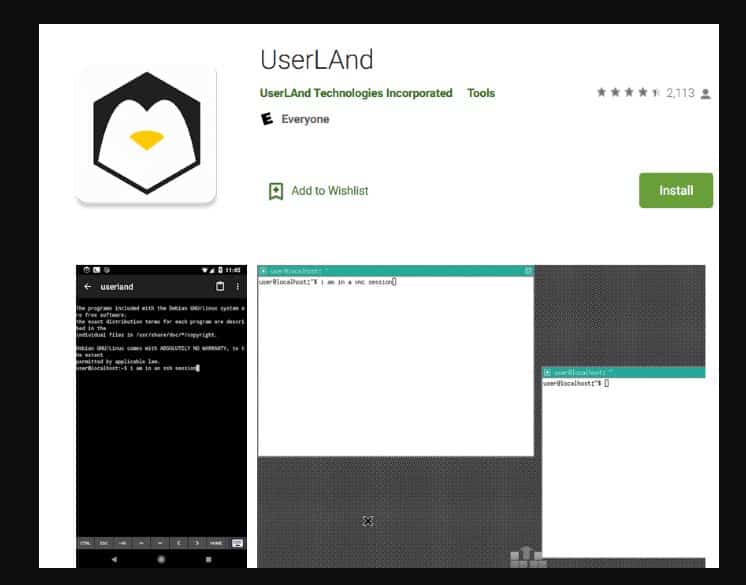Click the wishlist bookmark icon

pos(276,191)
